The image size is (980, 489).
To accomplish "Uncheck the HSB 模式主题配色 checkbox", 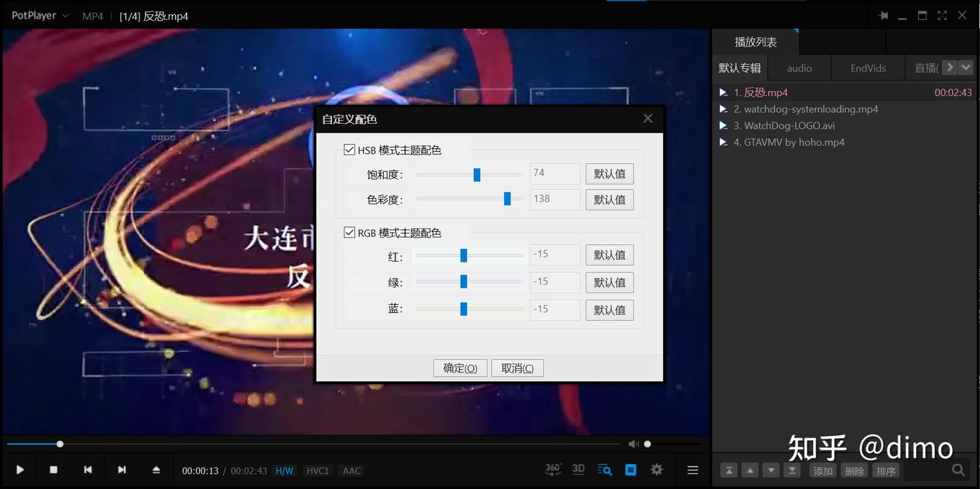I will click(350, 150).
